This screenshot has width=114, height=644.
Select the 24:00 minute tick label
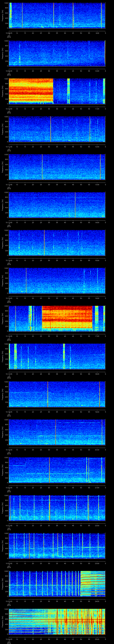(97, 601)
